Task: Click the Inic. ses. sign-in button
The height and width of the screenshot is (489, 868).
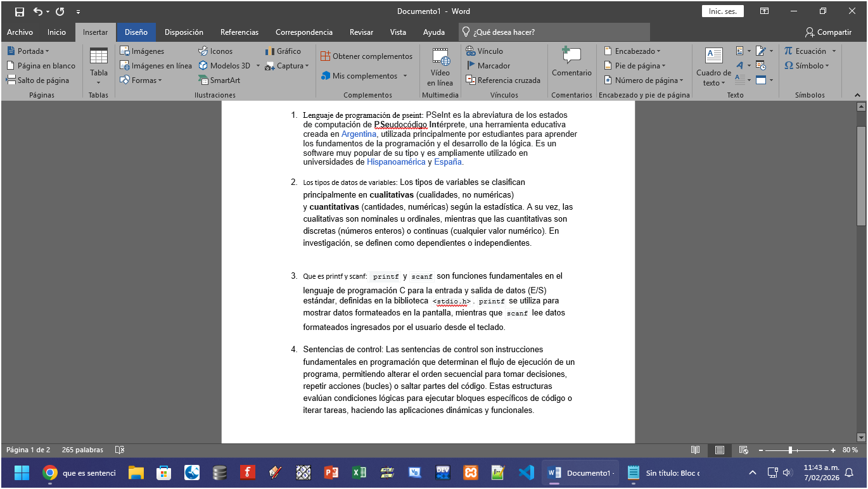Action: 722,11
